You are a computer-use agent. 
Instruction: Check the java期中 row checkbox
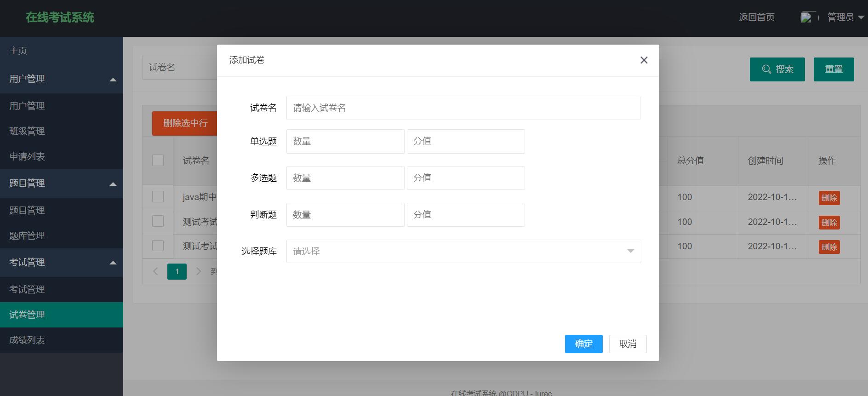click(x=158, y=197)
